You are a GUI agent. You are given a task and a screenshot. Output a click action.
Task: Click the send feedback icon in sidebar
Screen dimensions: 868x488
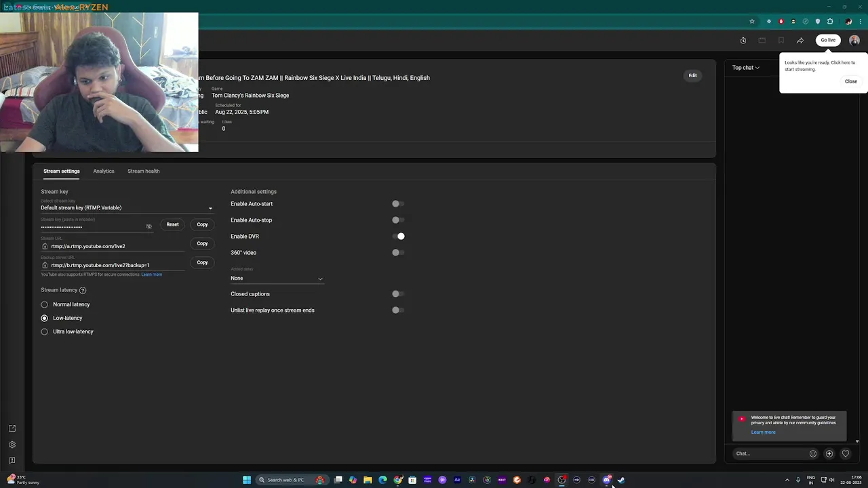coord(12,461)
